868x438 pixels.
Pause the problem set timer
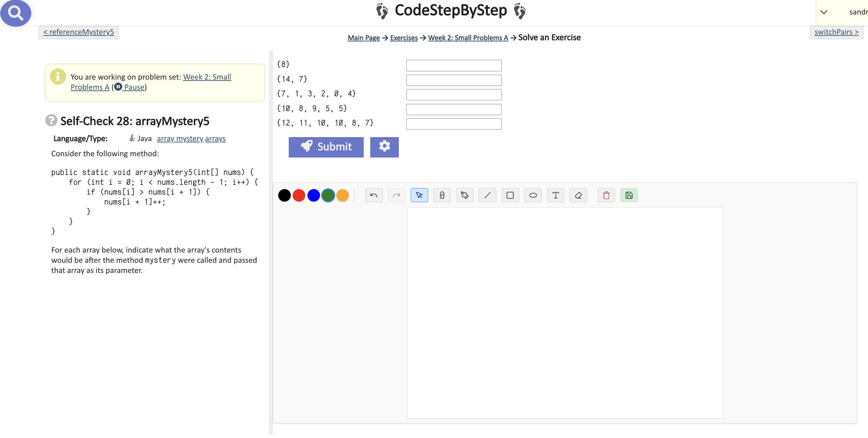tap(130, 87)
